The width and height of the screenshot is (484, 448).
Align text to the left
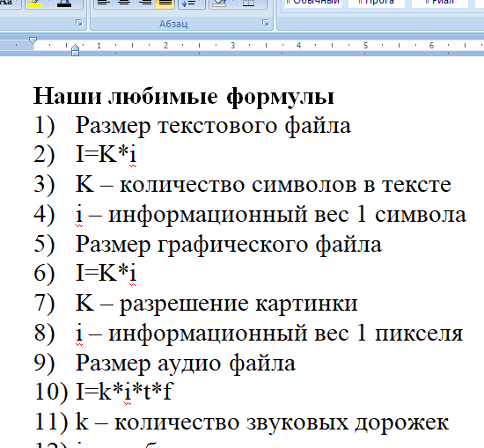click(x=104, y=4)
